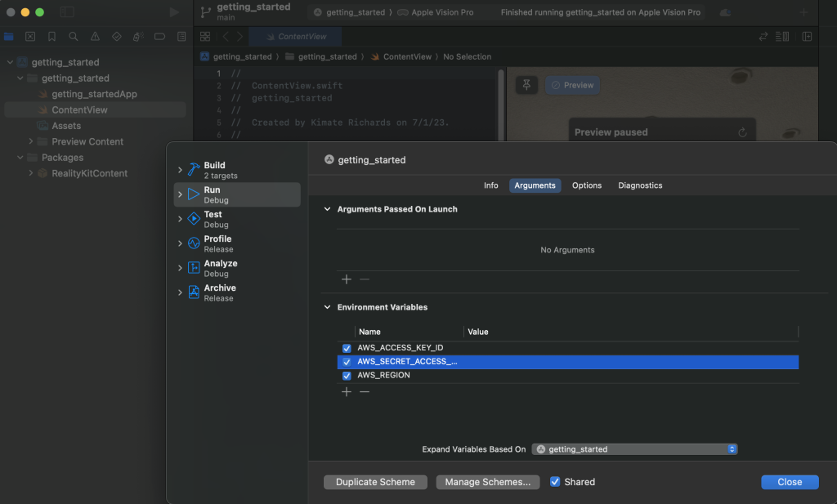The width and height of the screenshot is (837, 504).
Task: Disable the AWS_REGION environment variable
Action: pyautogui.click(x=347, y=375)
